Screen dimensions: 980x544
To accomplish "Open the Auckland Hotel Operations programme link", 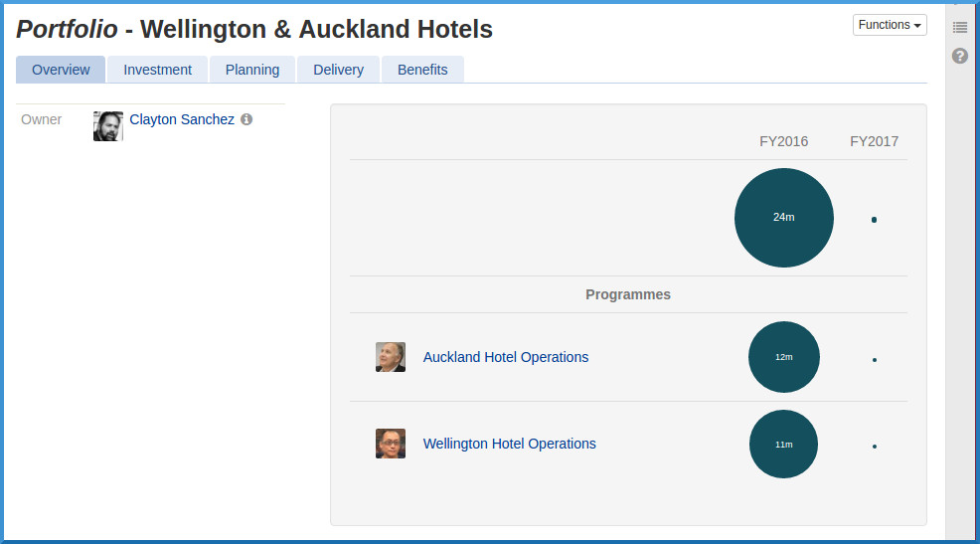I will click(x=506, y=357).
